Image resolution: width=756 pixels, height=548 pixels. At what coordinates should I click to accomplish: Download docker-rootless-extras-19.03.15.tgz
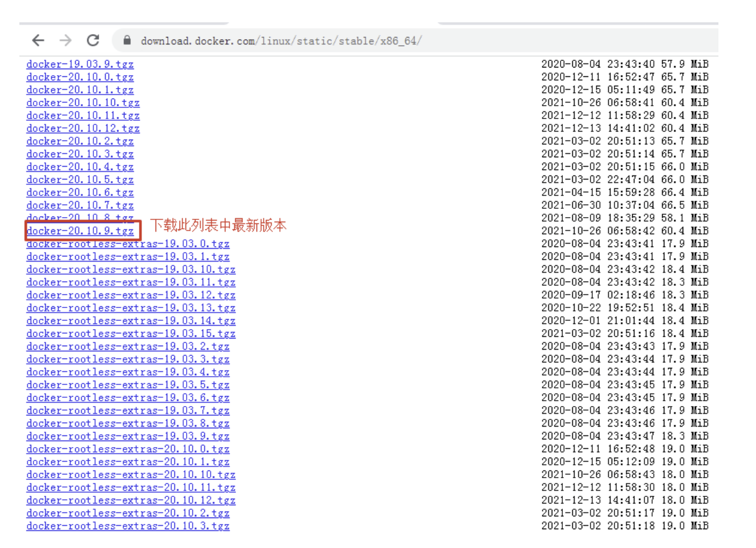click(131, 334)
